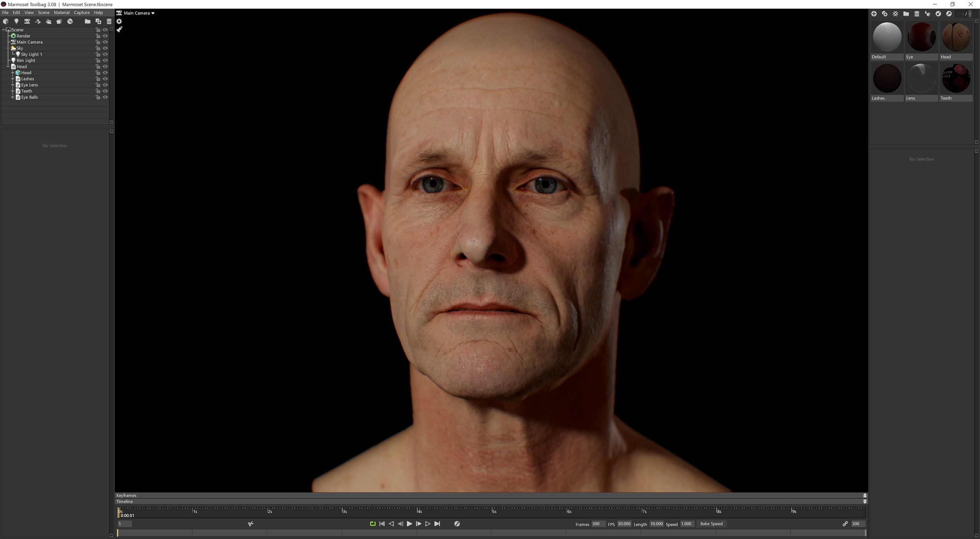Add a new object using the cube icon
The width and height of the screenshot is (980, 539).
tap(5, 22)
